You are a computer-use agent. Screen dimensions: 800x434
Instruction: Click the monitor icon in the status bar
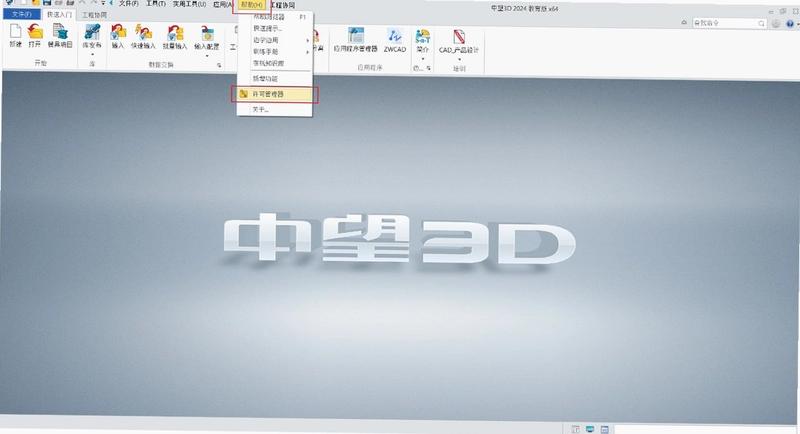(590, 429)
